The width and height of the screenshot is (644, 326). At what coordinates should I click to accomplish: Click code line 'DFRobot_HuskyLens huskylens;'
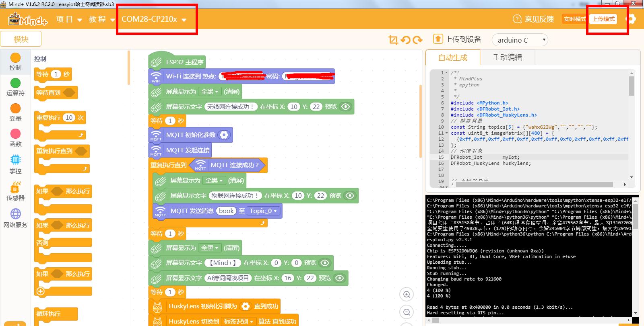pos(491,163)
